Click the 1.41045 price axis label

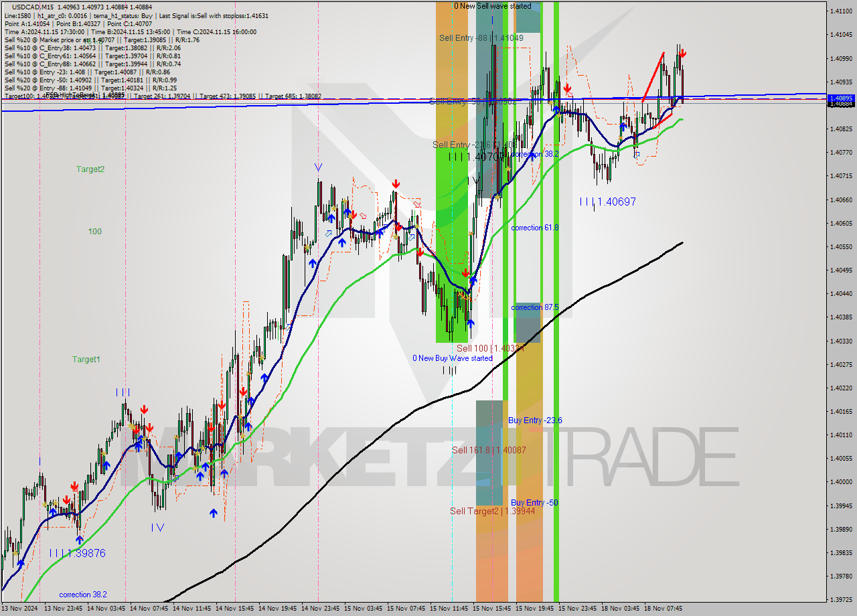(x=840, y=34)
